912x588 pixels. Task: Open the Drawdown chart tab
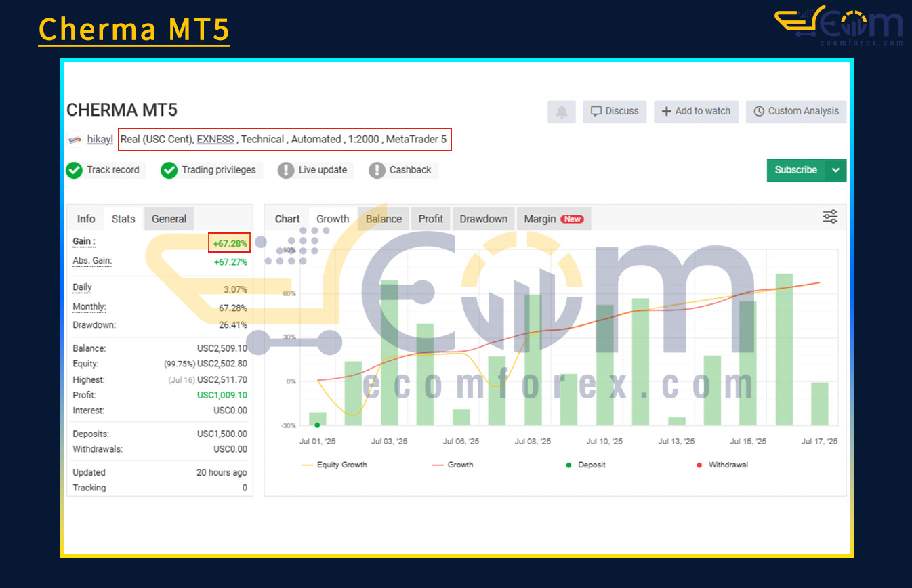483,219
